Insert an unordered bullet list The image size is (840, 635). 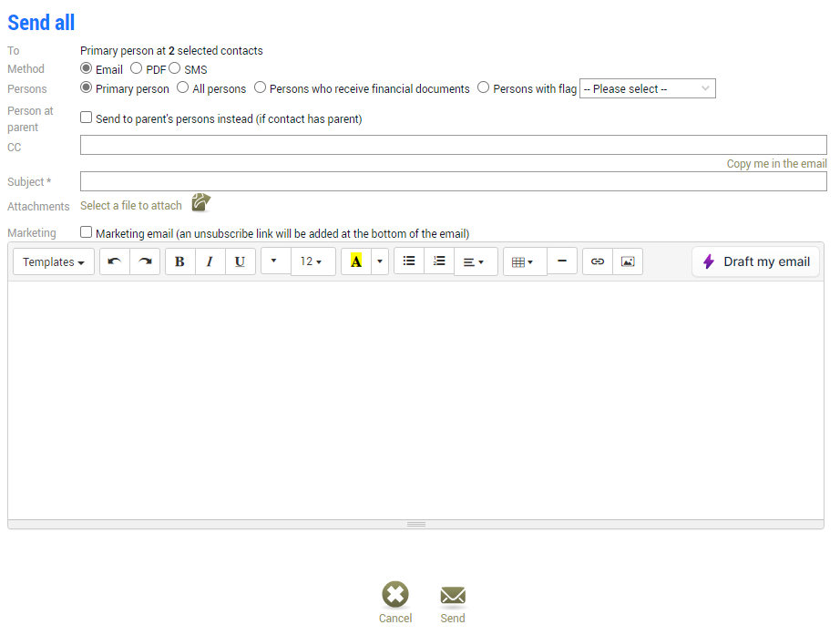[409, 261]
